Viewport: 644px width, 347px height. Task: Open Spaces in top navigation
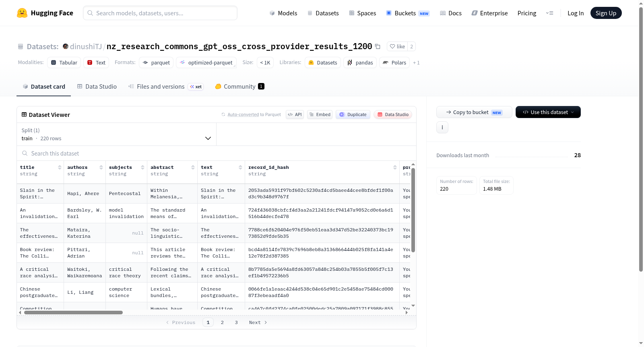[362, 13]
